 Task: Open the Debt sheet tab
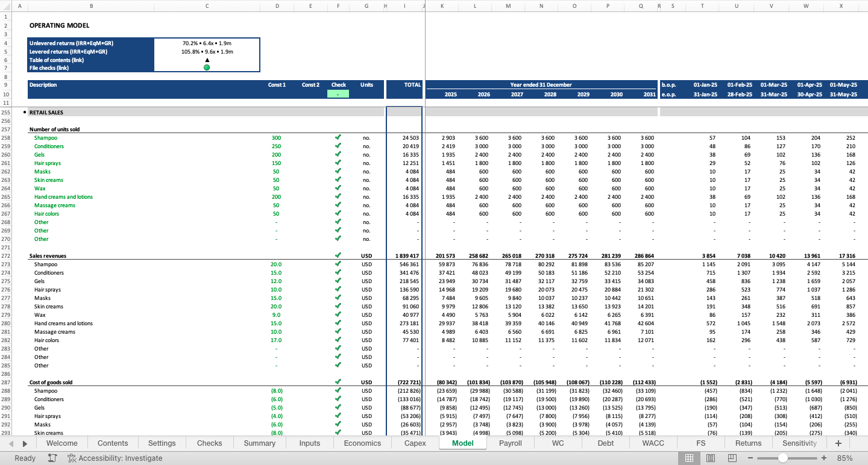pos(606,443)
